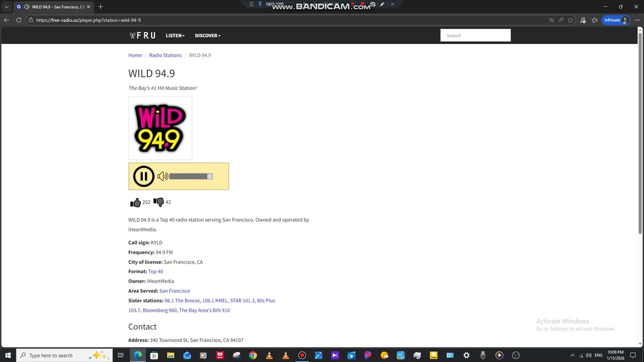Go to the Home breadcrumb
The width and height of the screenshot is (644, 362).
tap(135, 55)
